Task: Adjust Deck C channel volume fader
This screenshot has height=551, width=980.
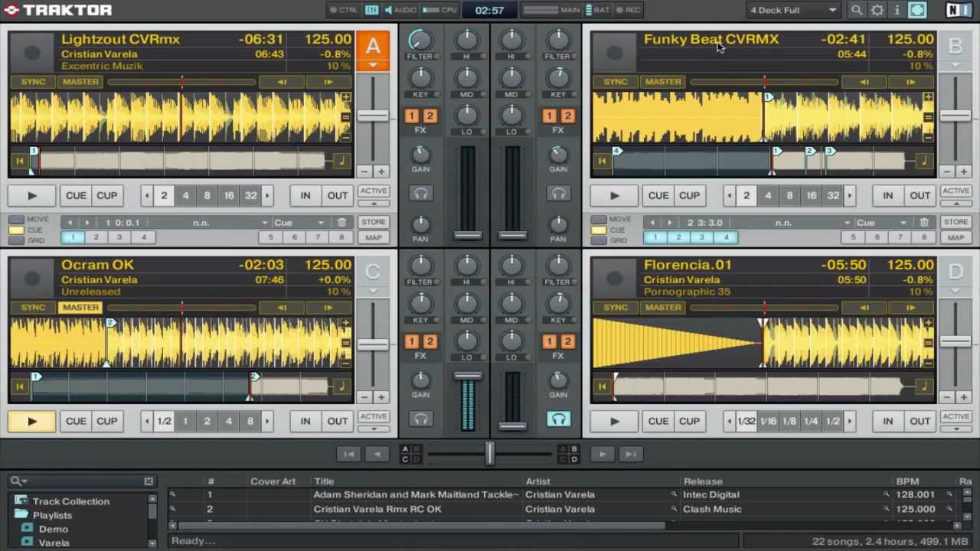Action: click(467, 376)
